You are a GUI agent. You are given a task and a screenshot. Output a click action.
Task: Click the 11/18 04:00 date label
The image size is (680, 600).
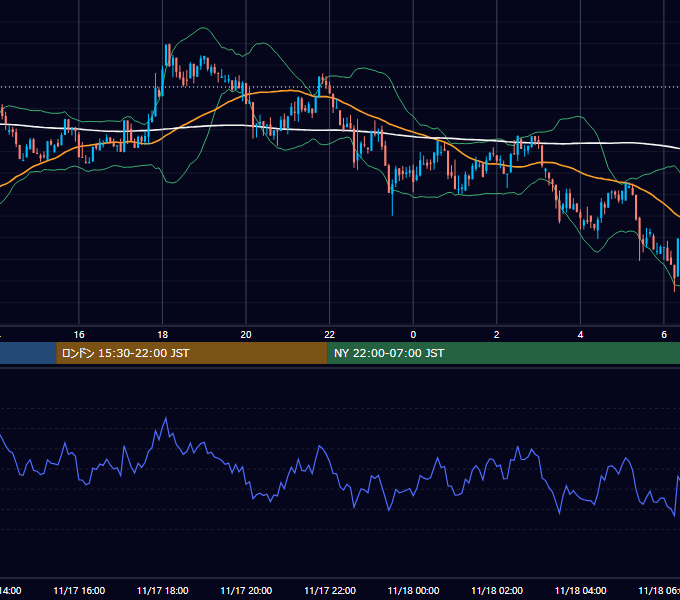(x=580, y=590)
